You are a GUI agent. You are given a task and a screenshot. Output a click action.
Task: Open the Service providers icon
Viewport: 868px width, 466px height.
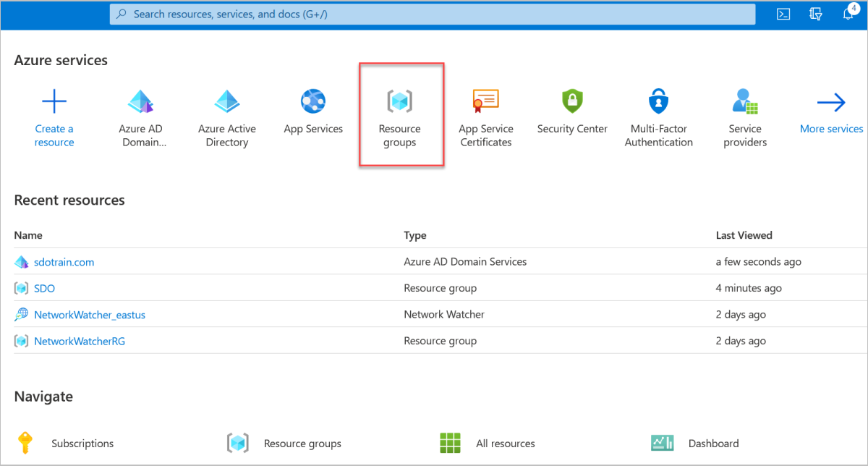click(x=745, y=102)
